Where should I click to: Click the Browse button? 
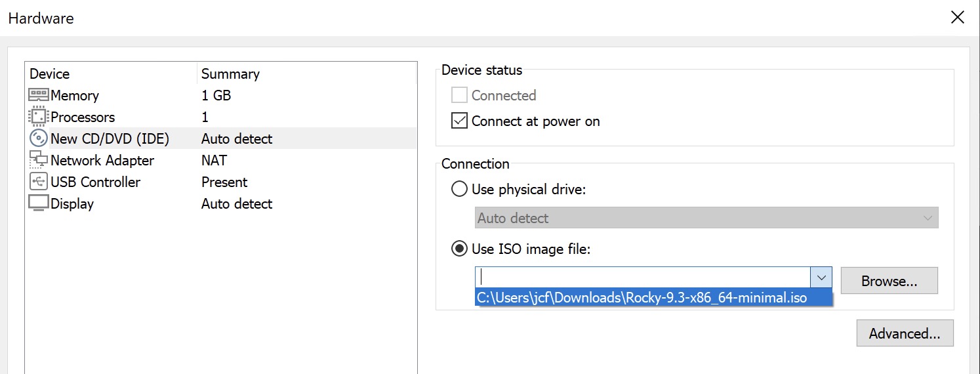click(889, 281)
